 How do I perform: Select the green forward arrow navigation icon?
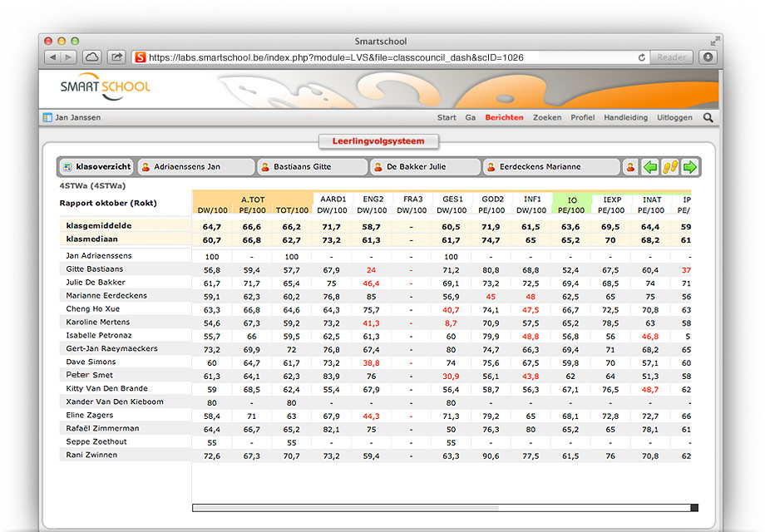pos(689,167)
